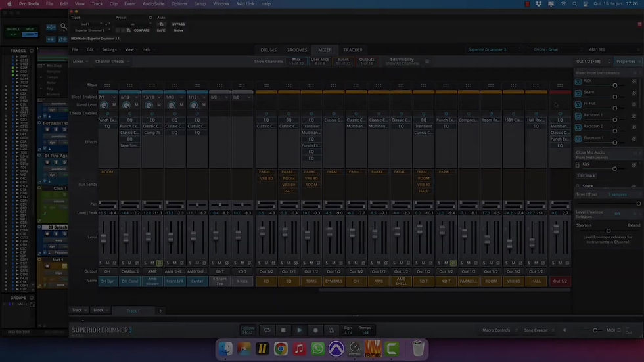Open the Out 1/2 (+38) channel selector

593,62
